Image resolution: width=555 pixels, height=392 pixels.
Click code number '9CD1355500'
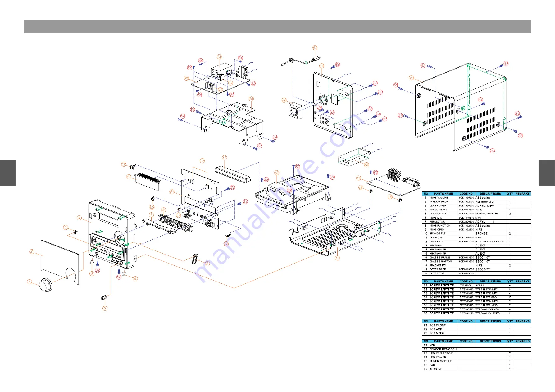pos(466,198)
